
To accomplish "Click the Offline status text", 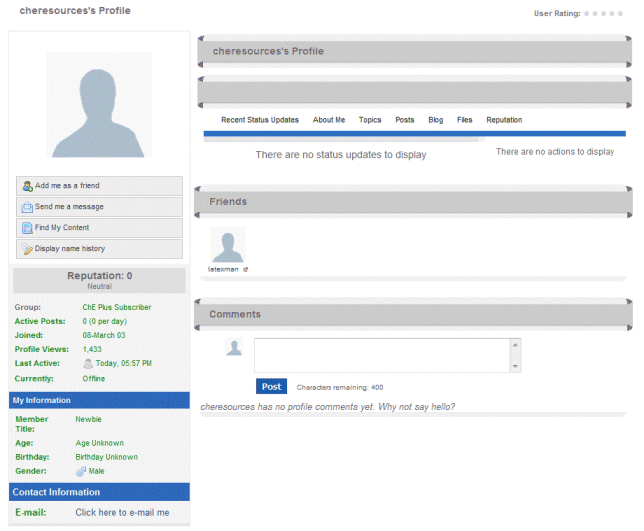I will 94,378.
